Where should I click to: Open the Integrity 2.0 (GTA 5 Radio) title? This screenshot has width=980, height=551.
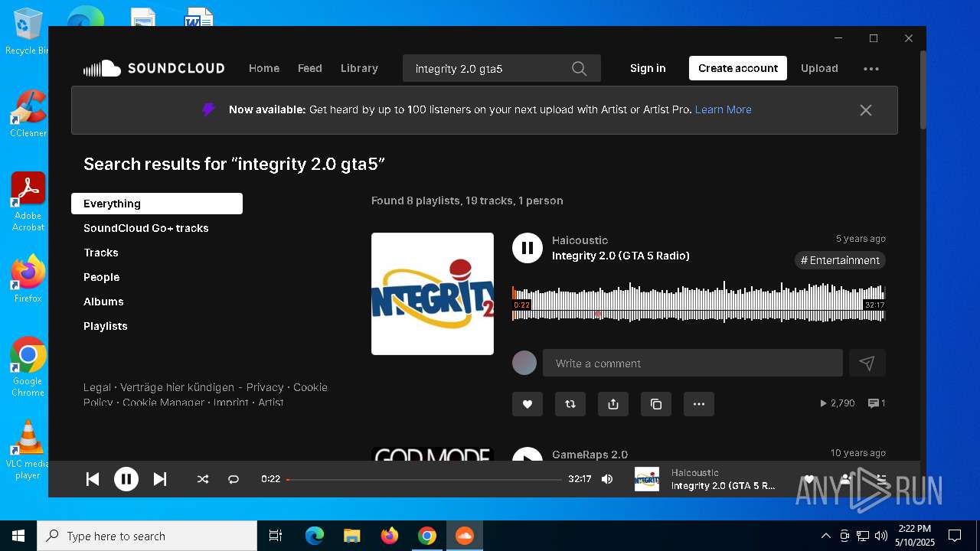tap(621, 256)
